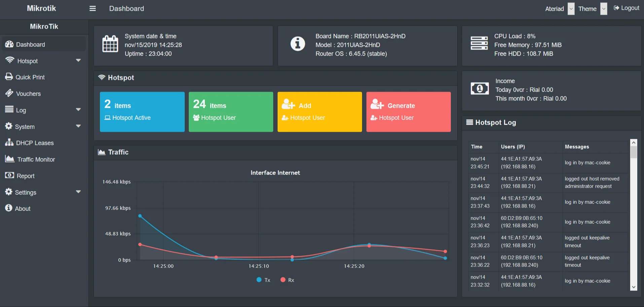
Task: Click the Vouchers ticket icon
Action: tap(9, 93)
